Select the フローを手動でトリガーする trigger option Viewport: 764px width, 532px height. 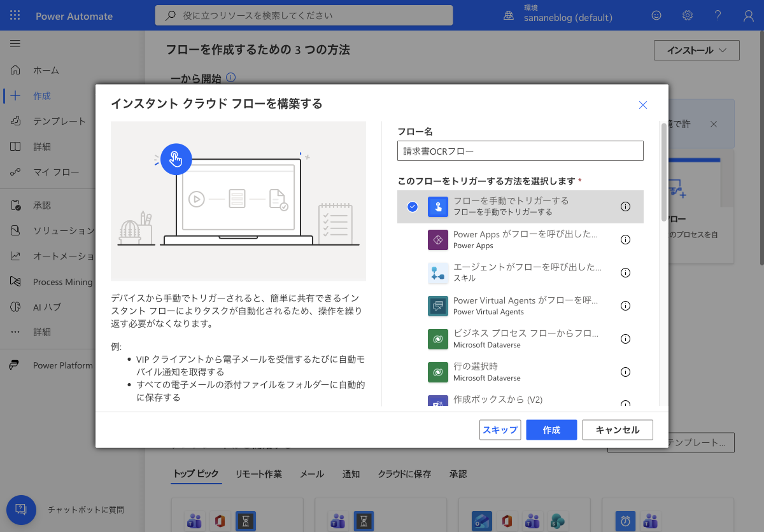(x=520, y=206)
